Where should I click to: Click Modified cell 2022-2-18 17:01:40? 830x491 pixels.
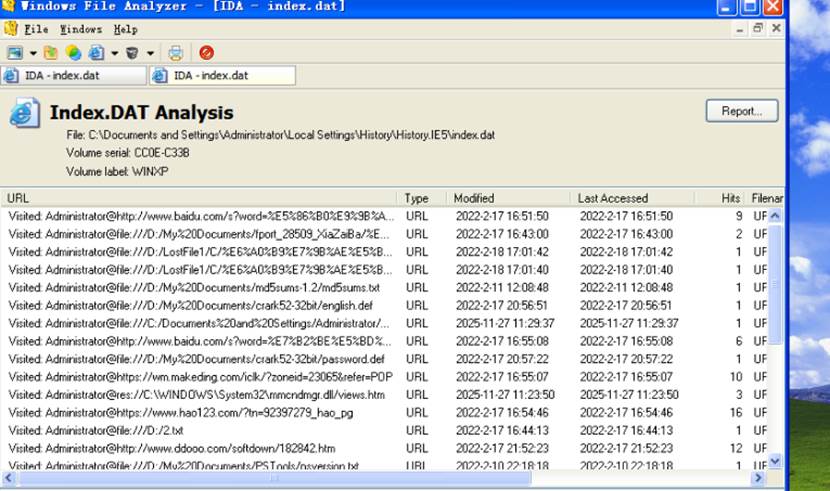click(x=502, y=270)
